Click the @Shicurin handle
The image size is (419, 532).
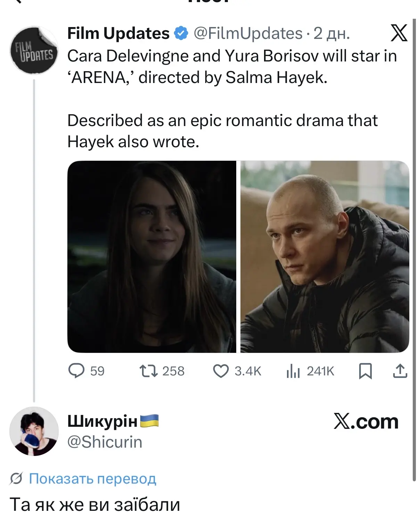click(x=105, y=442)
